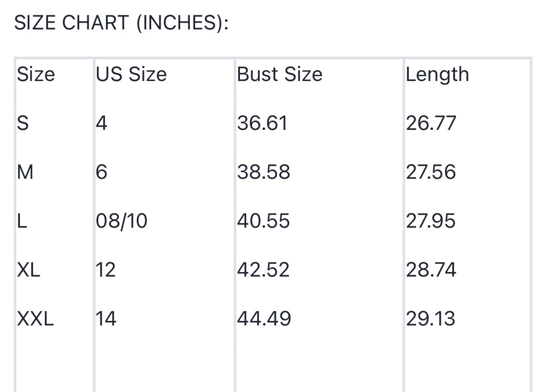546x392 pixels.
Task: Click the 'M' size cell
Action: point(25,172)
